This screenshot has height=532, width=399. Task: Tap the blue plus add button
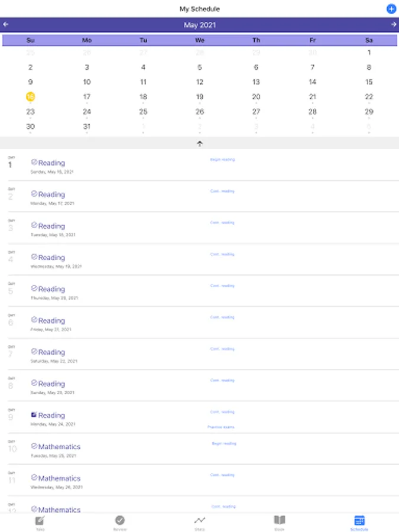(x=391, y=9)
